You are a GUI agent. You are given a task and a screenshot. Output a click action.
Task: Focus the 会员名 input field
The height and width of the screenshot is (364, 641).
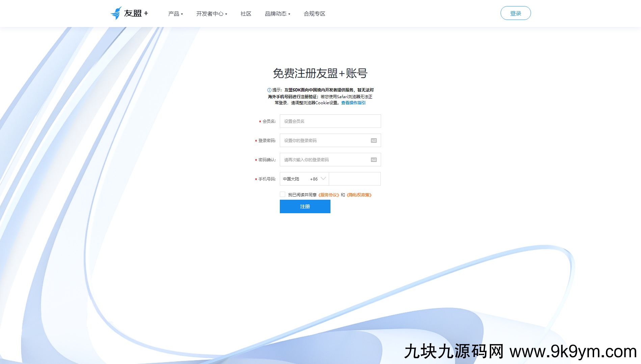[330, 121]
